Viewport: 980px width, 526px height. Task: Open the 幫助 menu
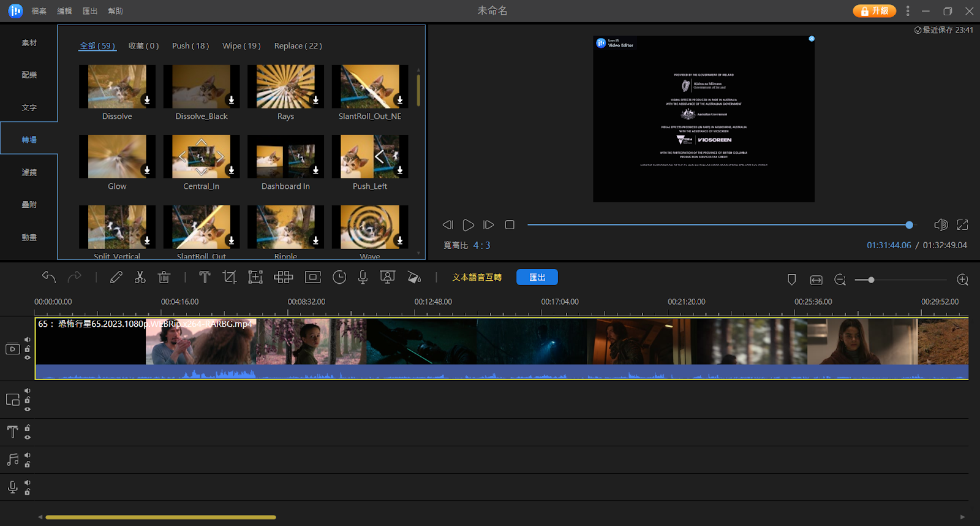point(115,11)
